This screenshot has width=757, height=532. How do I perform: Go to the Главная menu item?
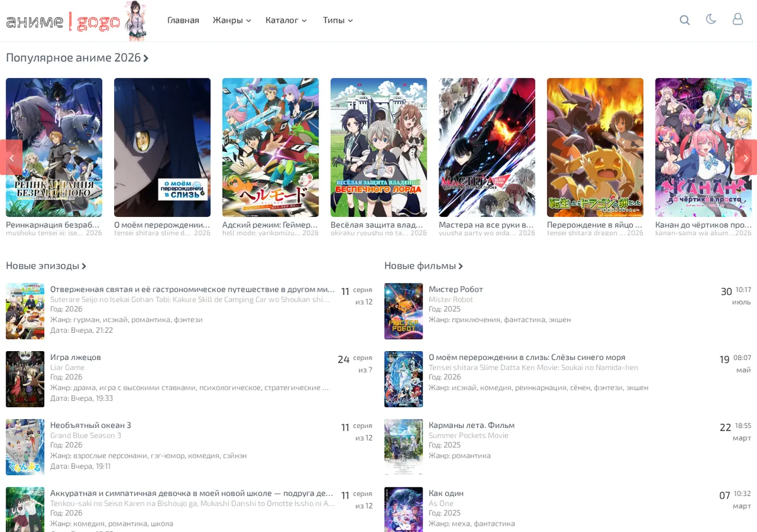coord(183,20)
